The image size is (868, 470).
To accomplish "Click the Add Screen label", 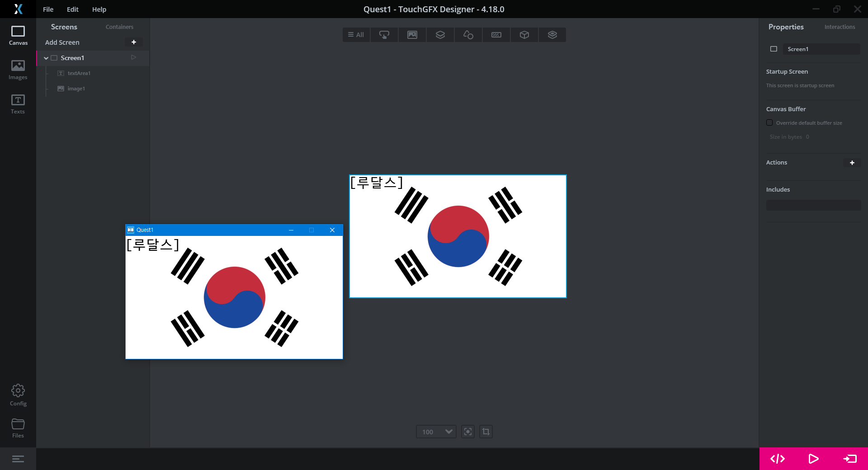I will point(62,42).
